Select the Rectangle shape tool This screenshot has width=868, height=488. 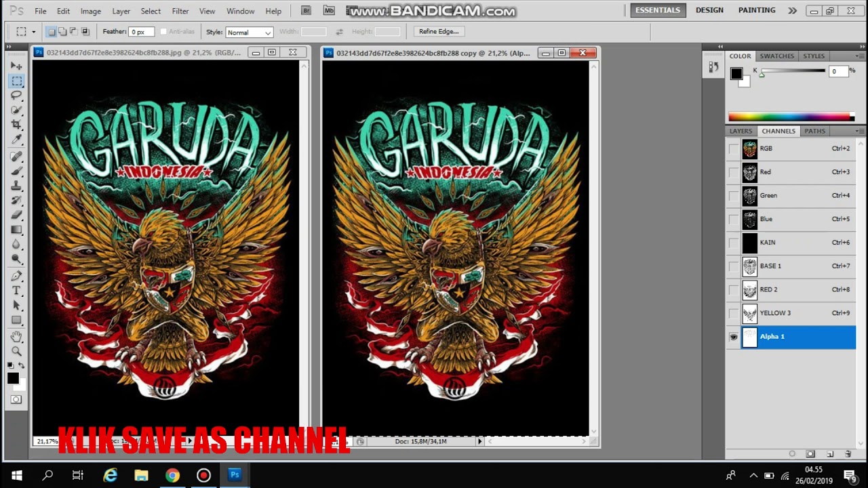point(16,321)
